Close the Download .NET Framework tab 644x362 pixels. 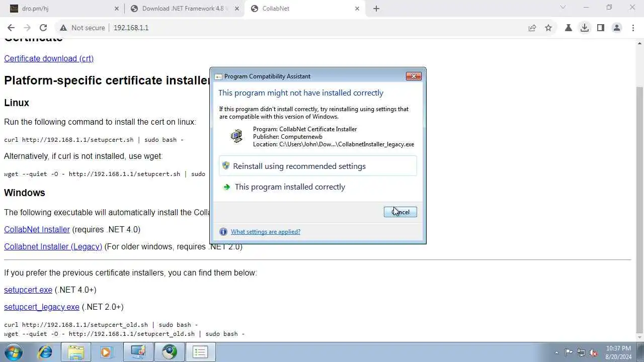(x=237, y=9)
